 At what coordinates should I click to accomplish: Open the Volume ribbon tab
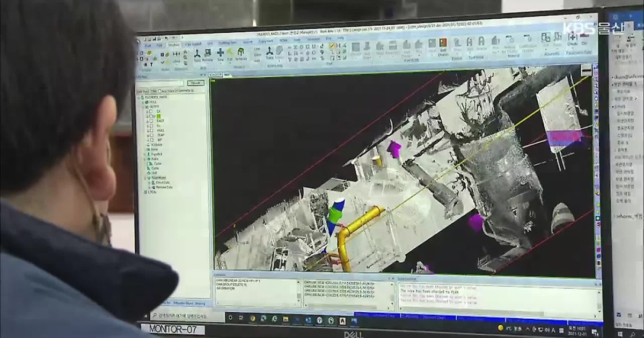tap(248, 41)
